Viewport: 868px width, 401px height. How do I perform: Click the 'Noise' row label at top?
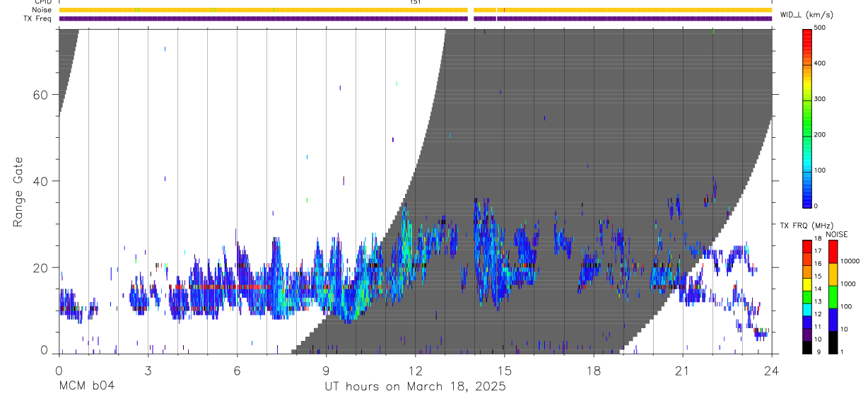[42, 10]
